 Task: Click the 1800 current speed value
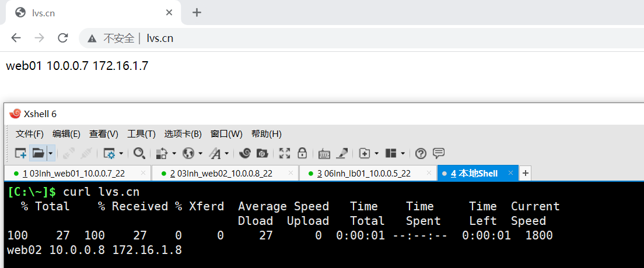pos(539,235)
